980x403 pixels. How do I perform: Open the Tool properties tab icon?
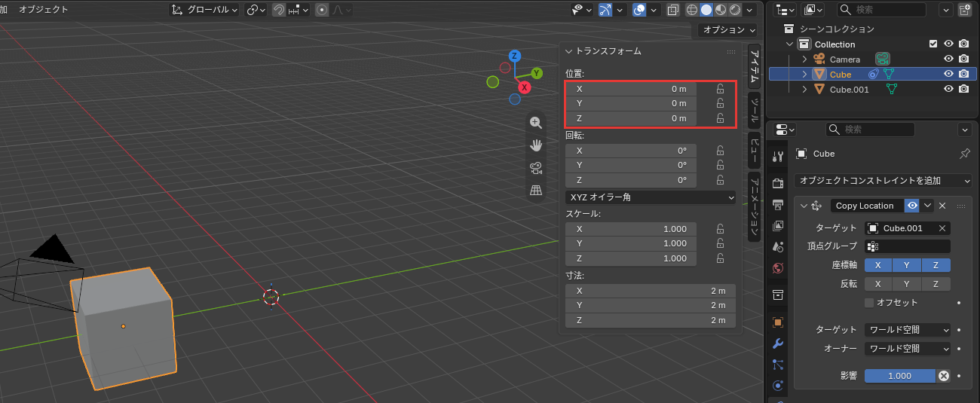pyautogui.click(x=779, y=155)
